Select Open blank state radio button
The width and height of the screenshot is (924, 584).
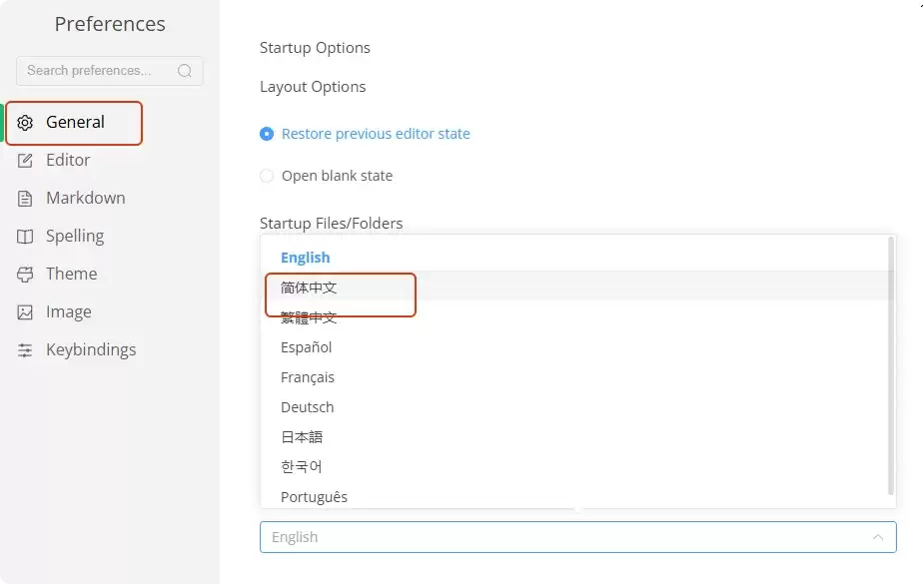pos(267,176)
